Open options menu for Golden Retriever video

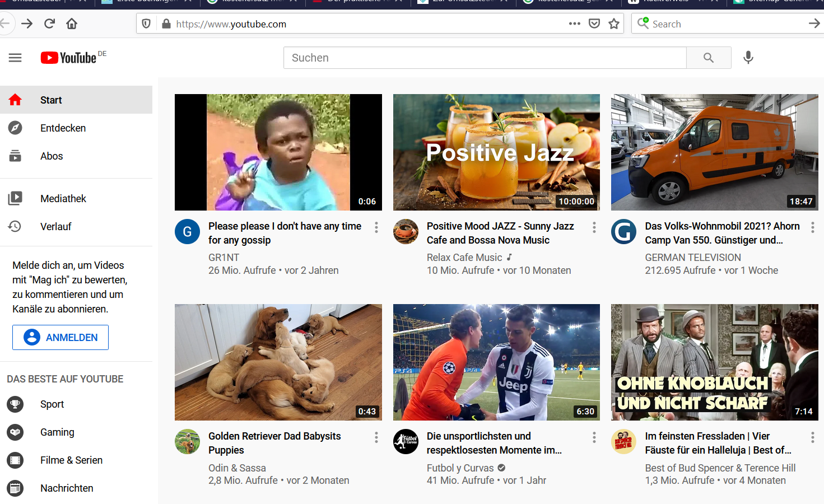coord(376,437)
